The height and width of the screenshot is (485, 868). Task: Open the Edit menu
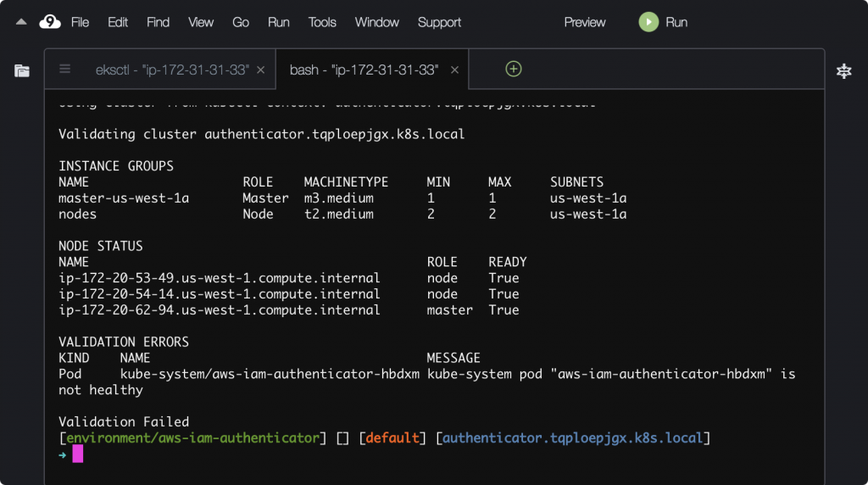click(118, 22)
